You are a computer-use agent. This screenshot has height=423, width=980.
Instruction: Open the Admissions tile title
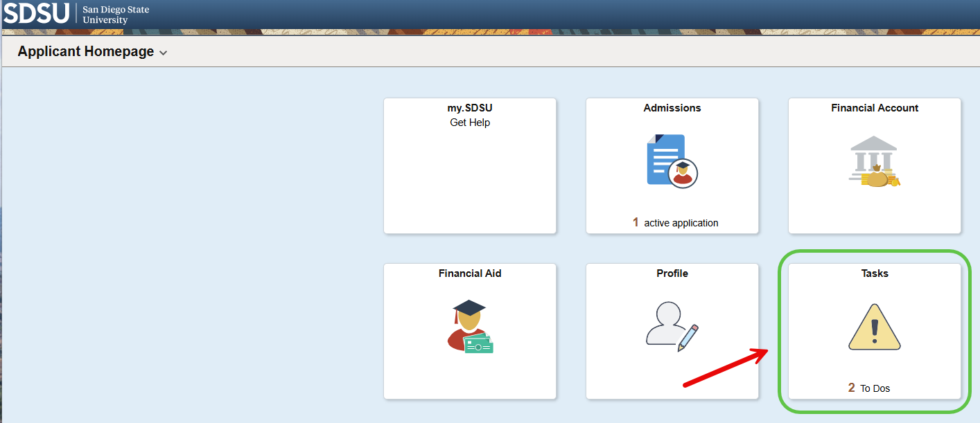point(672,108)
